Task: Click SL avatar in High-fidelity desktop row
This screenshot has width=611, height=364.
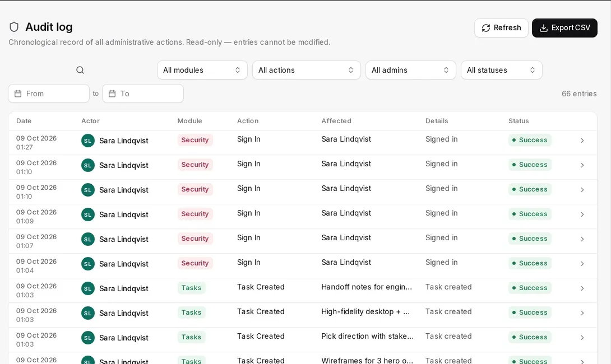Action: coord(87,313)
